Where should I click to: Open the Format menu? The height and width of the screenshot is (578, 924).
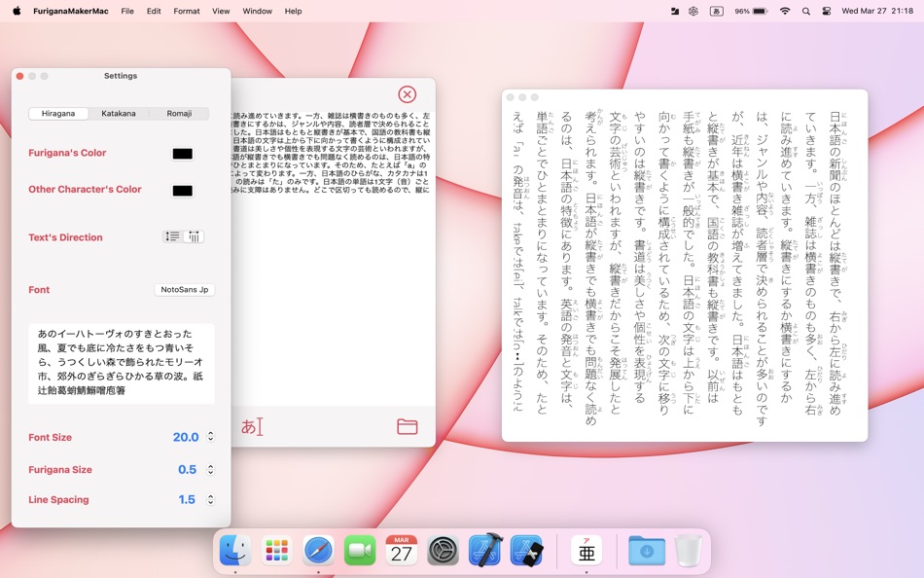[x=186, y=11]
